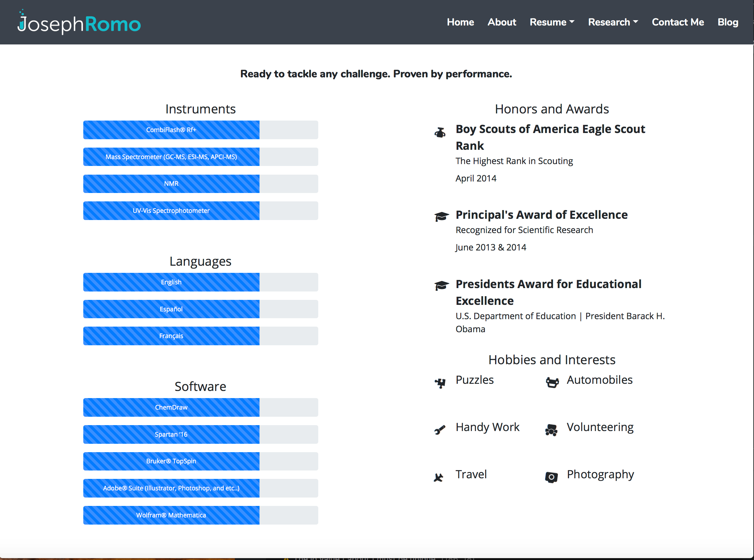Visit the Blog link
Screen dimensions: 754x560
[728, 22]
